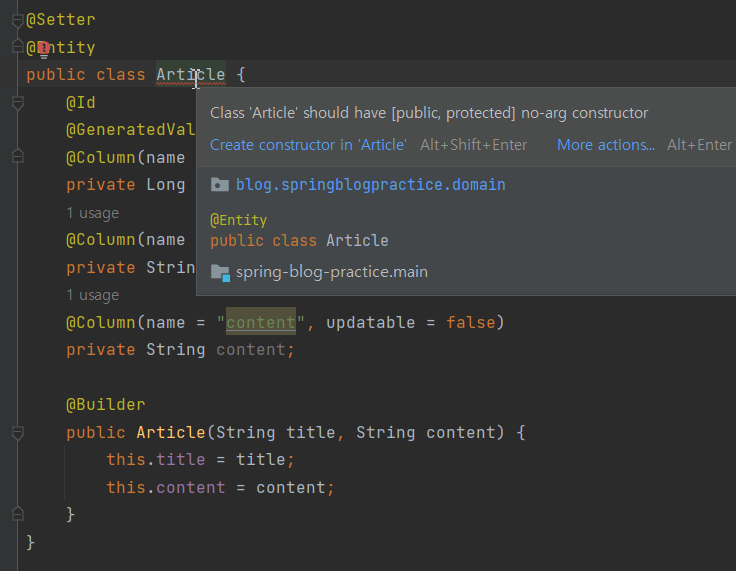Click the 1 usage hint below private Strin
736x571 pixels.
(x=92, y=295)
